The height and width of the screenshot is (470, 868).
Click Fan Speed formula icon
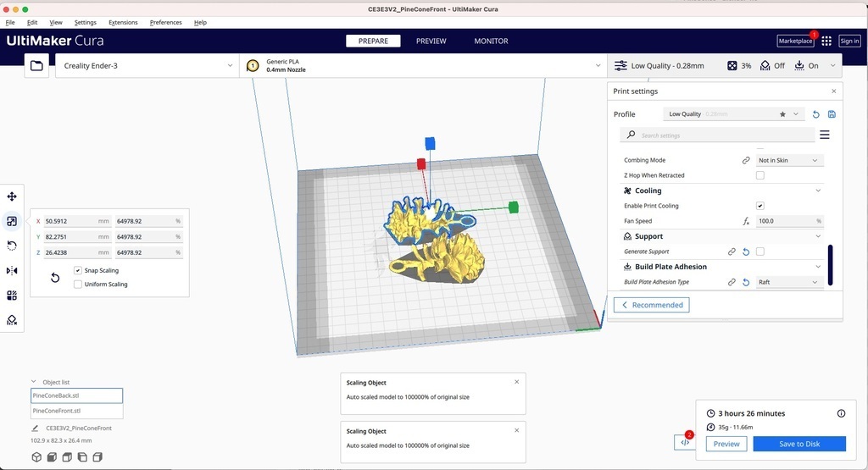[746, 221]
